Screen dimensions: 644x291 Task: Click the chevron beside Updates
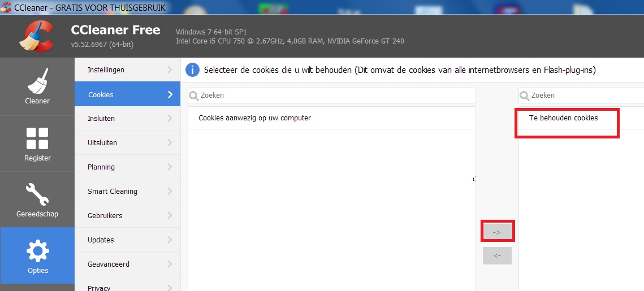[x=170, y=240]
